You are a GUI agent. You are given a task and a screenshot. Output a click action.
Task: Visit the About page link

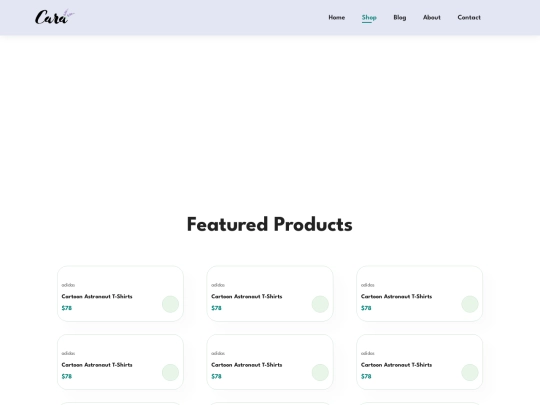coord(432,18)
